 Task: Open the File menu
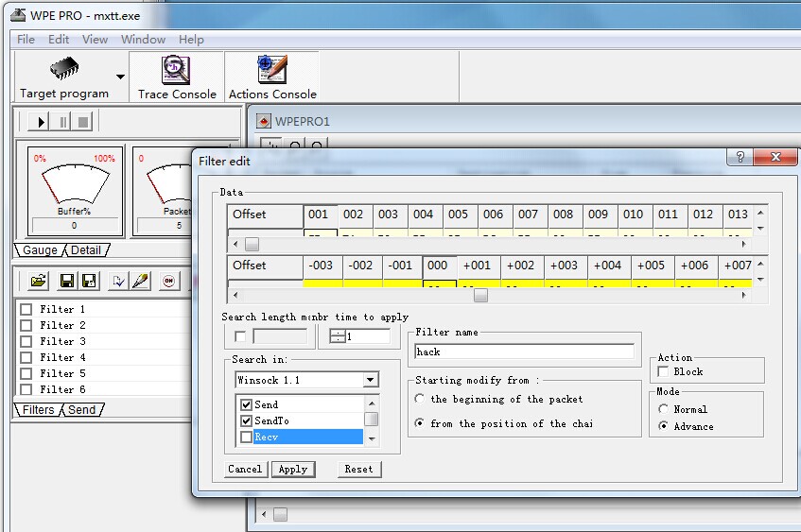pyautogui.click(x=26, y=40)
